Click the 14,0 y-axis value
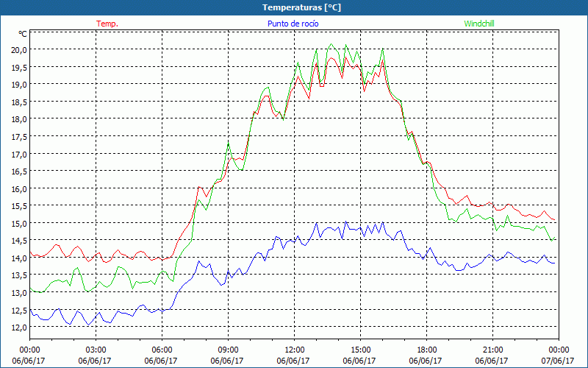588x368 pixels. click(19, 258)
